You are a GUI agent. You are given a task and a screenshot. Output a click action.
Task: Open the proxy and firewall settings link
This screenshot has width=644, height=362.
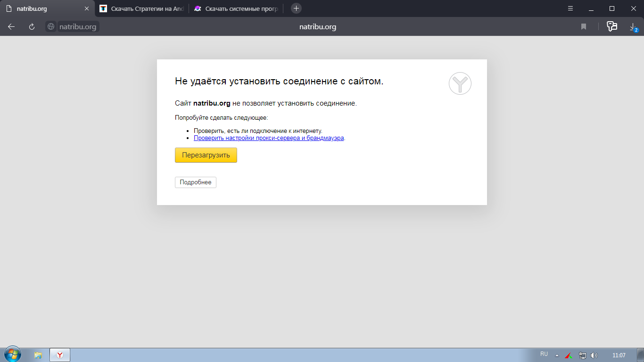coord(269,138)
